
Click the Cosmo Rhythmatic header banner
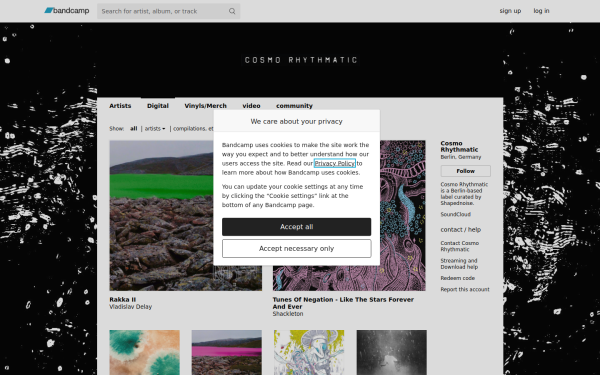pyautogui.click(x=300, y=60)
